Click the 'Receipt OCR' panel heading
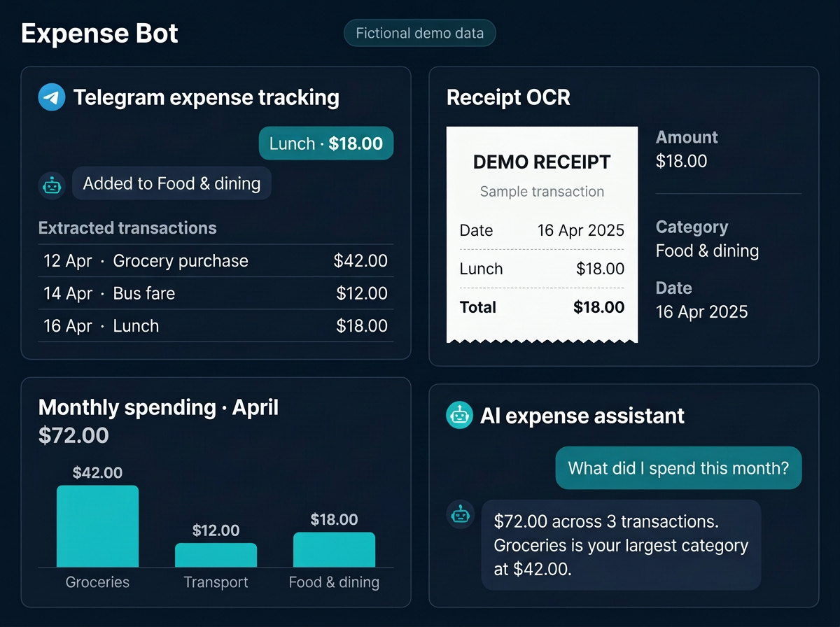 (508, 97)
